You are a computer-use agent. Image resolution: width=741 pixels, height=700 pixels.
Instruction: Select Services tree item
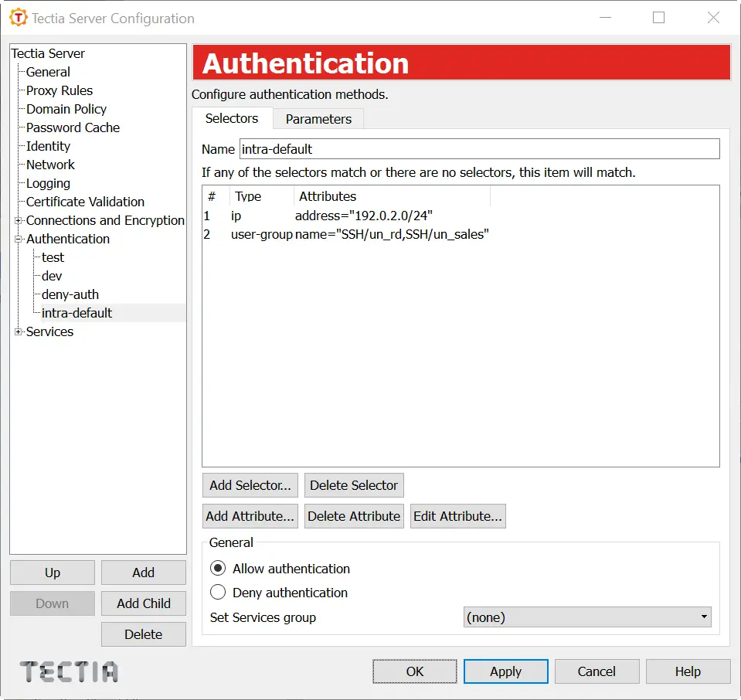pos(49,331)
